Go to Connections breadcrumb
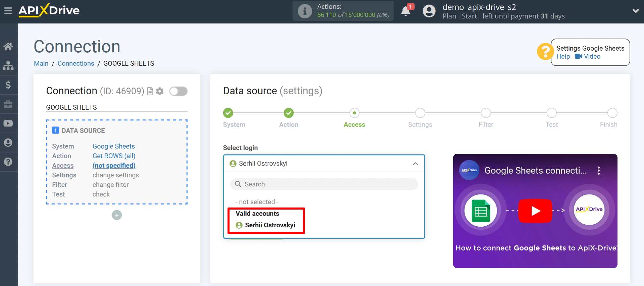The width and height of the screenshot is (644, 286). pos(76,63)
